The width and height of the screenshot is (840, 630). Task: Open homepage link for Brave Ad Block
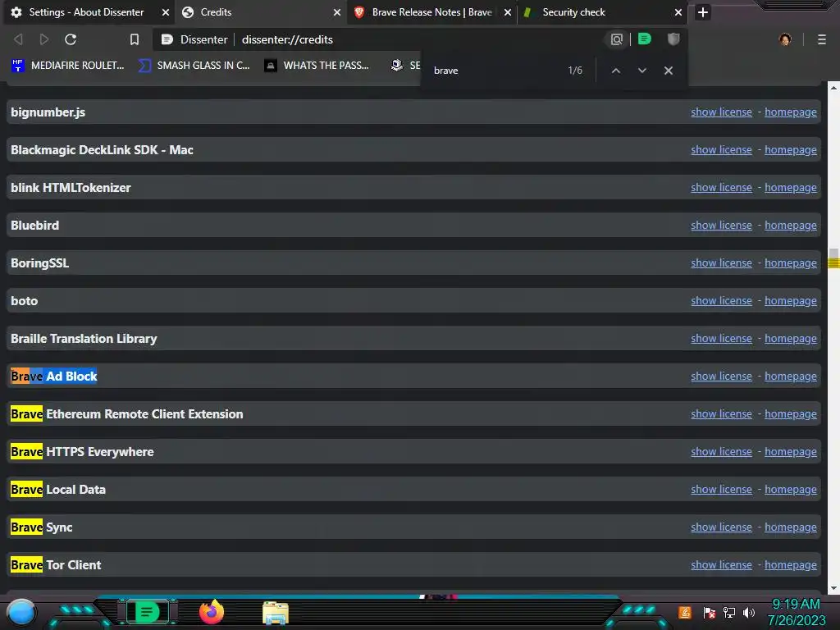[790, 376]
